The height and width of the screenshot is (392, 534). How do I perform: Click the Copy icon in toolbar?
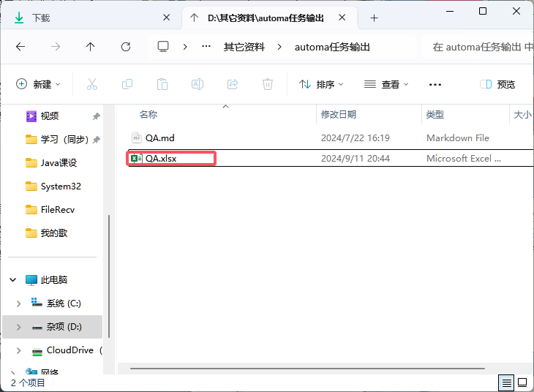(x=127, y=84)
